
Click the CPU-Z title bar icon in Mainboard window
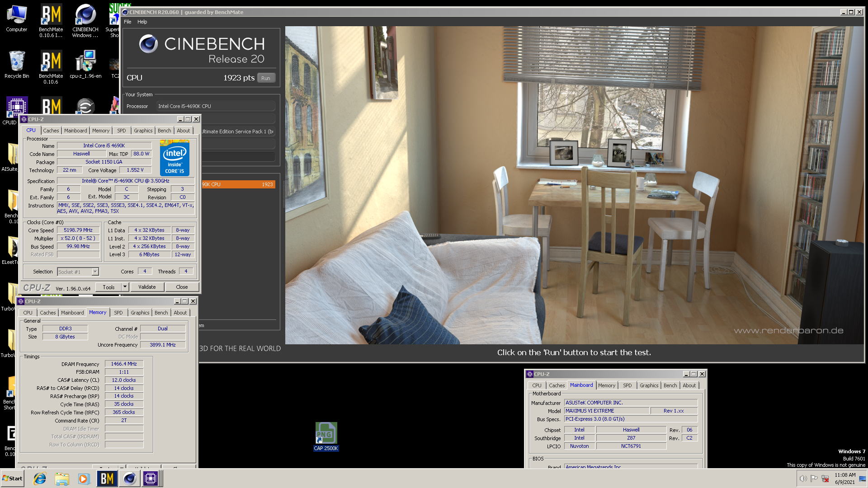click(x=529, y=374)
